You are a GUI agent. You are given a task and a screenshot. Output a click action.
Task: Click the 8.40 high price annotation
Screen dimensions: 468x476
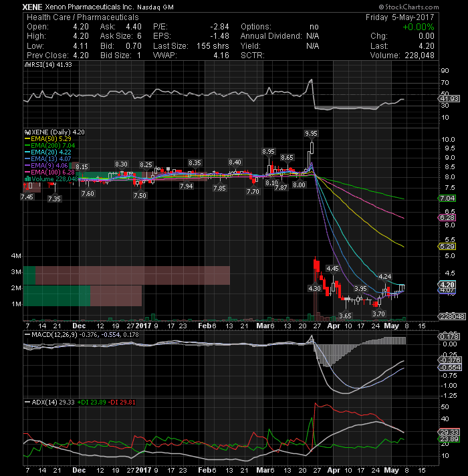235,162
